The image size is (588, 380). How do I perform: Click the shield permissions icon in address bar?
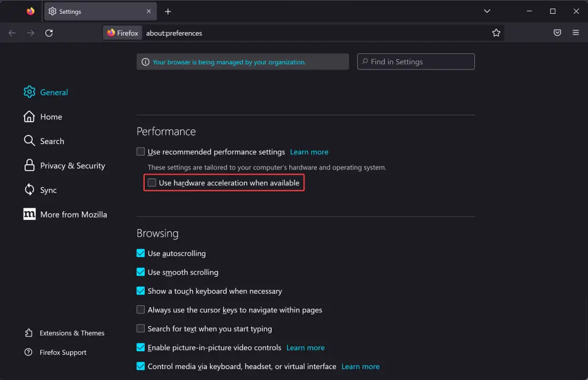point(557,33)
